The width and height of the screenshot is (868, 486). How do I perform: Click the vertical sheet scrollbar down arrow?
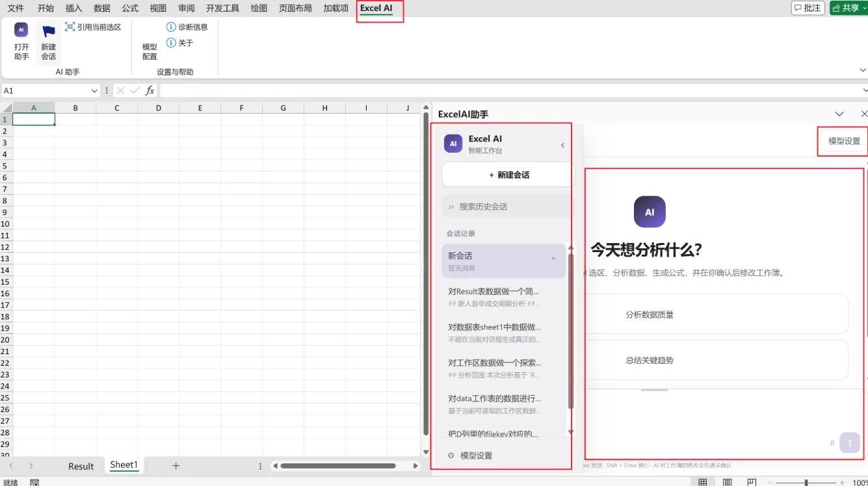[x=427, y=452]
